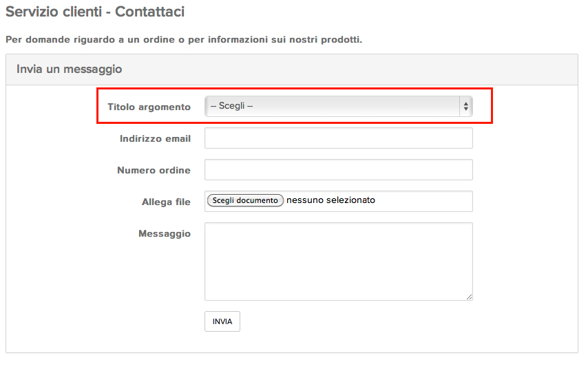588x373 pixels.
Task: Click the "Titolo argomento" label
Action: 149,107
